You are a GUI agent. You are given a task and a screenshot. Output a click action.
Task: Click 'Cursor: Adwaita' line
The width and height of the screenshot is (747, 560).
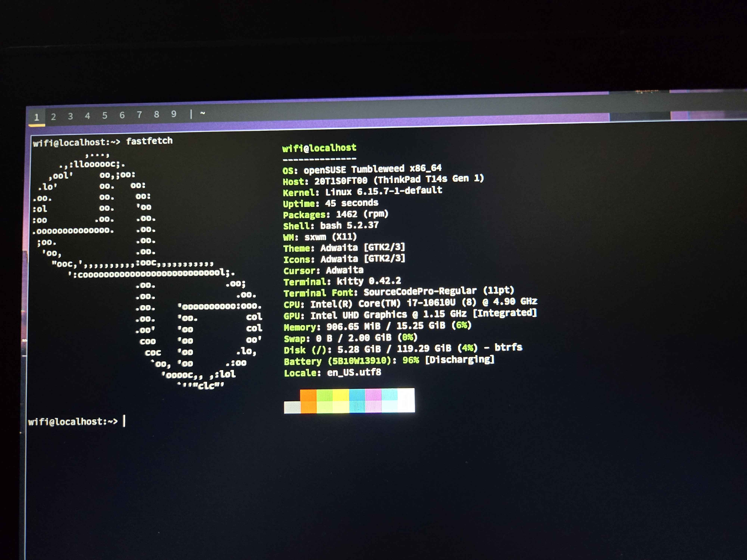[x=323, y=270]
